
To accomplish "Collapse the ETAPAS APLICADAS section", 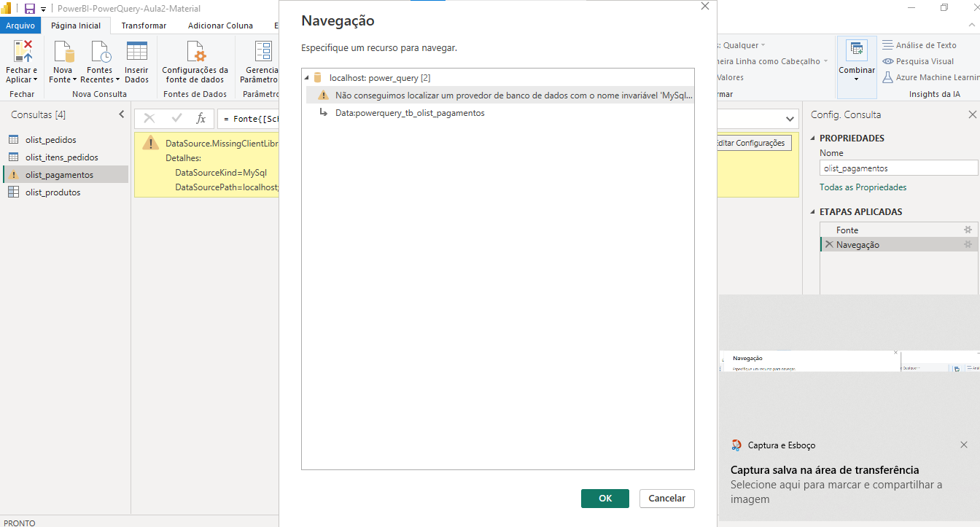I will point(814,212).
